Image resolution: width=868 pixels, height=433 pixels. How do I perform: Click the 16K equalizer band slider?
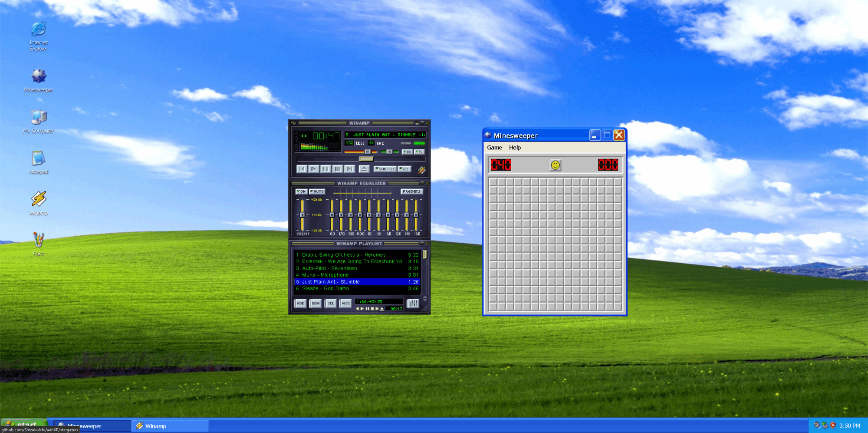tap(416, 215)
